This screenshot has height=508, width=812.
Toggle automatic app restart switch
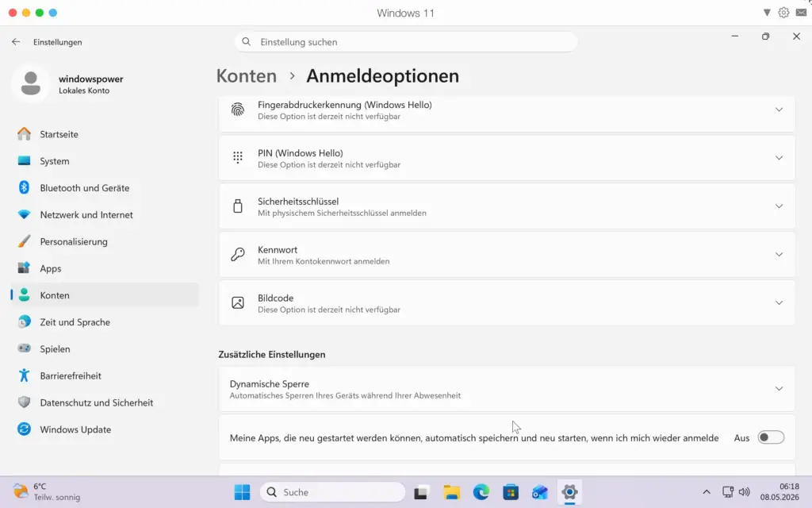(771, 437)
